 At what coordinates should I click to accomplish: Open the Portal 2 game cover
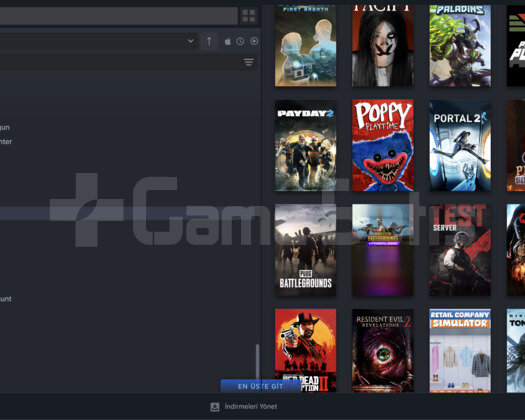point(460,145)
